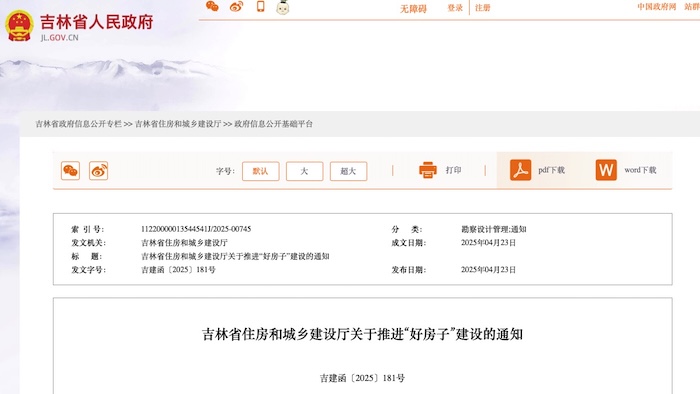Open 吉林省政府信息公开专栏 breadcrumb
Image resolution: width=700 pixels, height=394 pixels.
pyautogui.click(x=79, y=124)
